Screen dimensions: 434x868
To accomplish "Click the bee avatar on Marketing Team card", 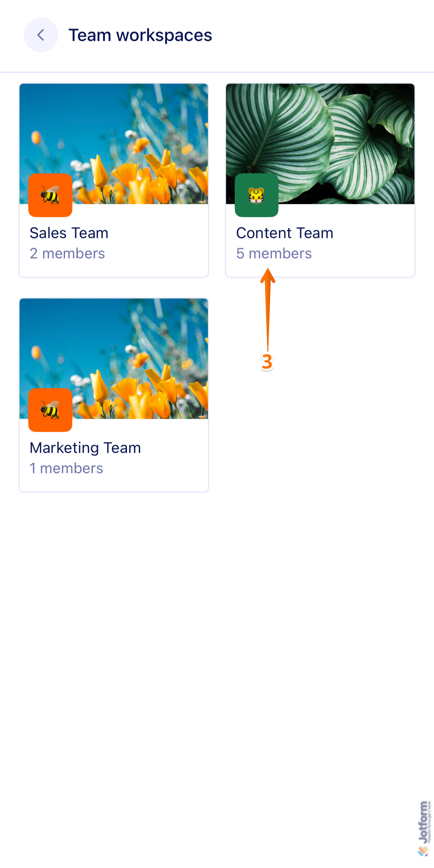I will point(50,410).
